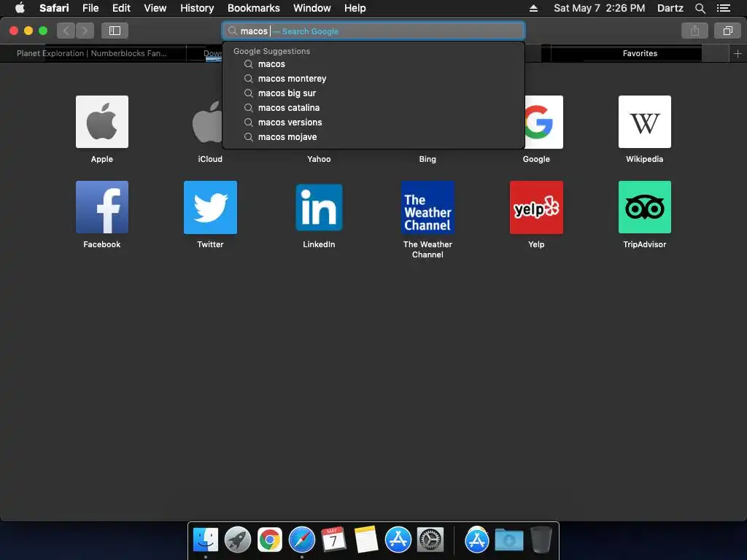
Task: Open the File menu
Action: click(90, 8)
